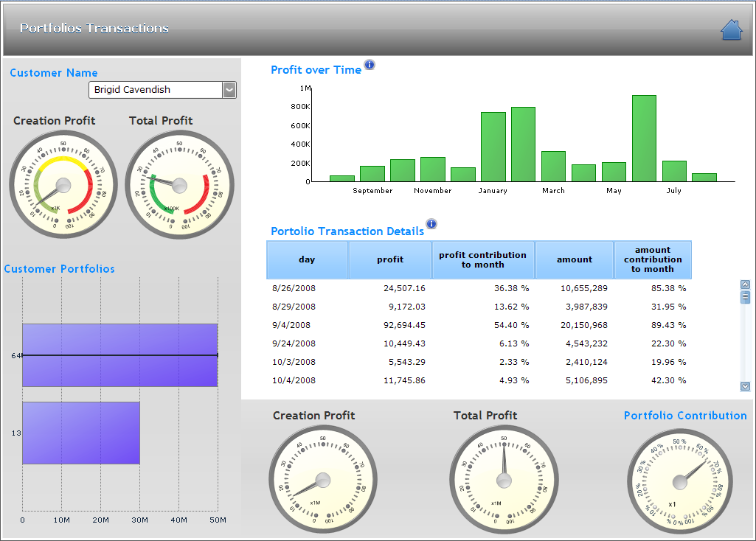
Task: Click profit value 9,172.03
Action: coord(407,307)
